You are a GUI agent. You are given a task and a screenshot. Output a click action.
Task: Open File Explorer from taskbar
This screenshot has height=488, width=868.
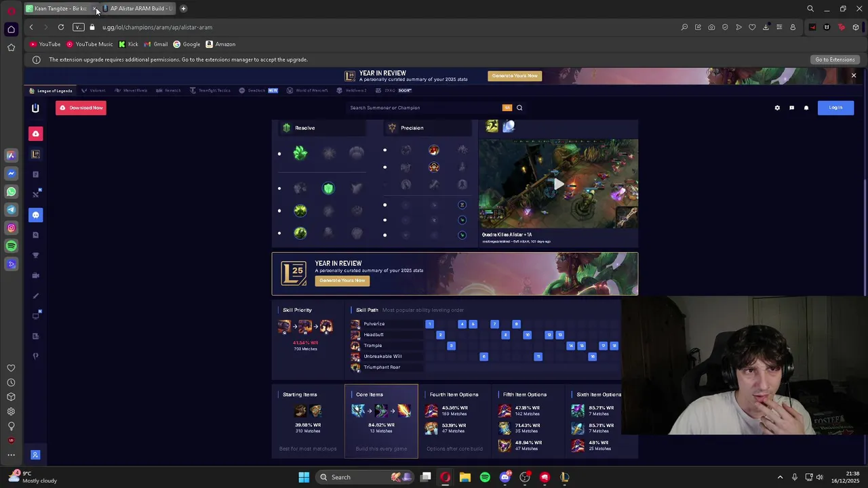click(465, 477)
